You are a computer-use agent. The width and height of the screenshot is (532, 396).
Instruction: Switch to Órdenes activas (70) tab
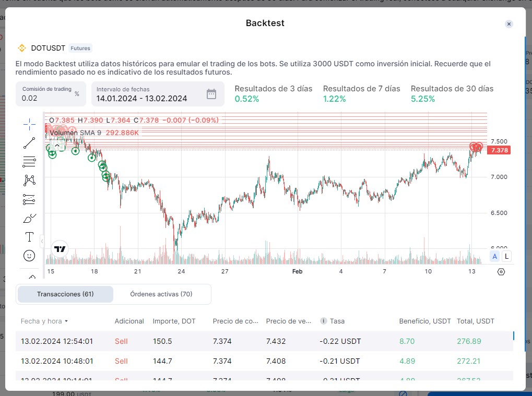point(161,294)
